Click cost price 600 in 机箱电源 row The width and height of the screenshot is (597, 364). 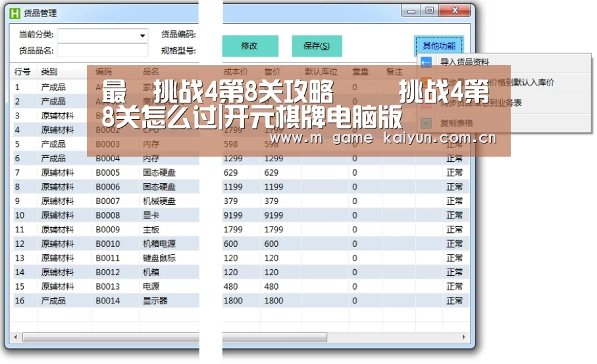tap(231, 244)
